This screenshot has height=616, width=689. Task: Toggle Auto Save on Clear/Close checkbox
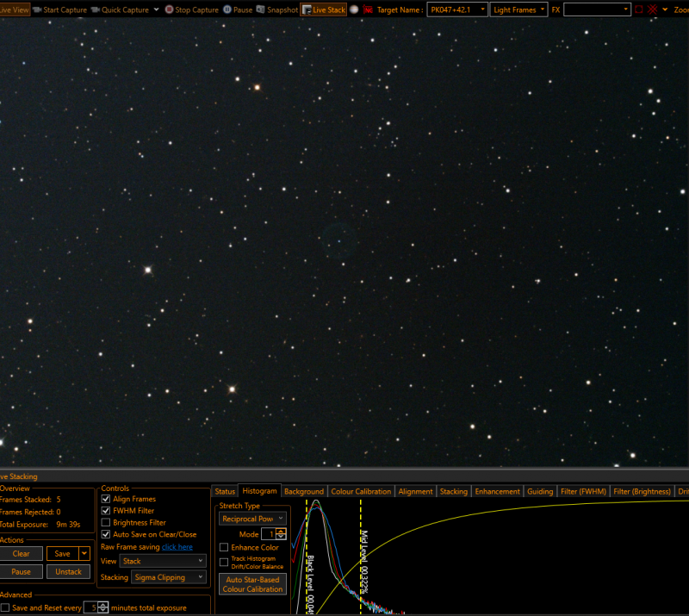tap(105, 534)
